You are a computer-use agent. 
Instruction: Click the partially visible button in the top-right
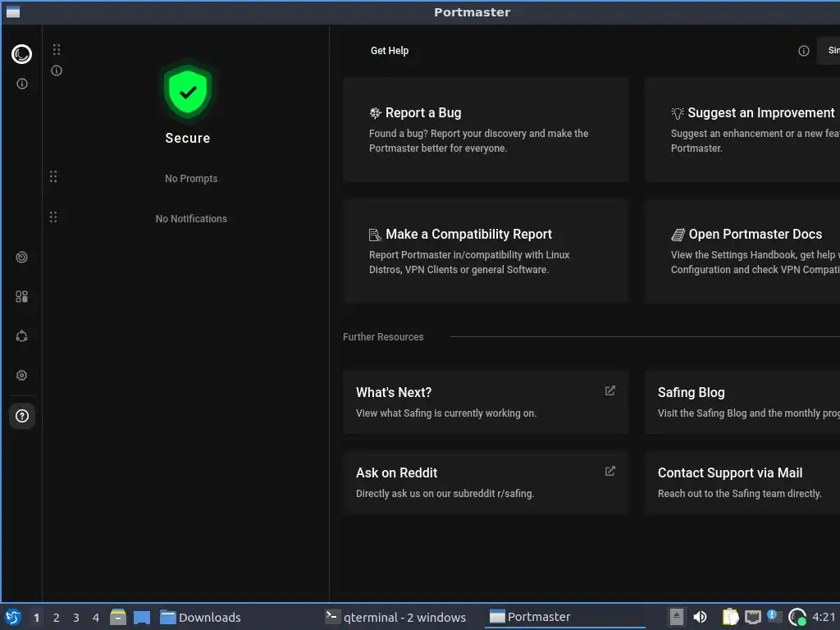[829, 51]
